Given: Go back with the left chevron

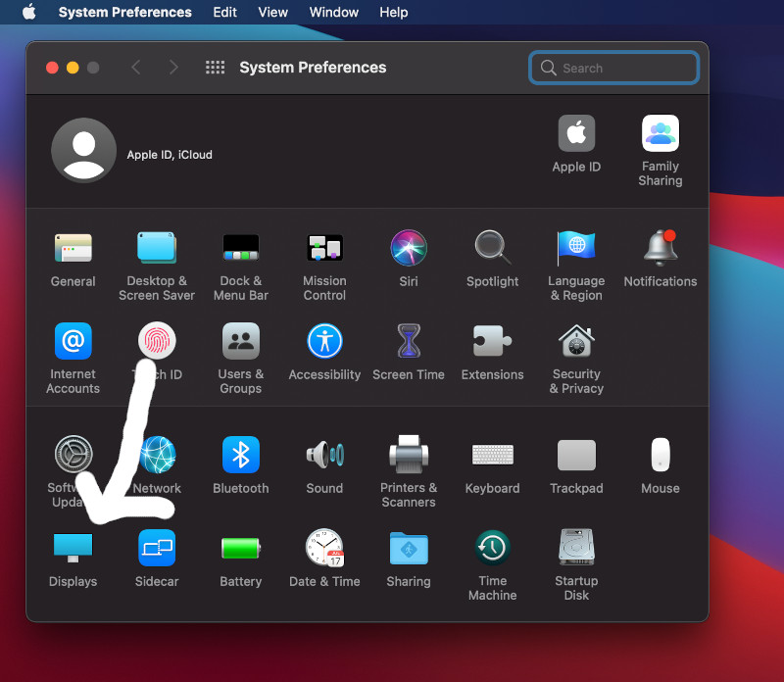Looking at the screenshot, I should pos(136,67).
